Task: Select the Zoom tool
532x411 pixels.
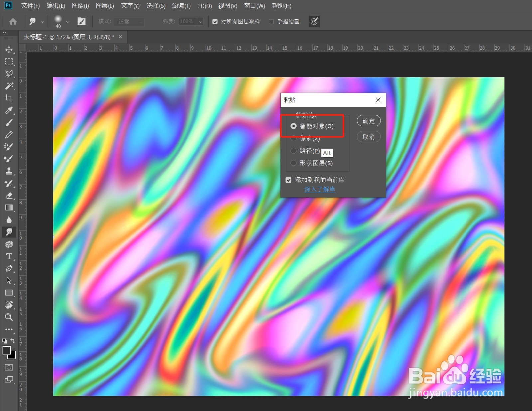Action: pyautogui.click(x=9, y=317)
